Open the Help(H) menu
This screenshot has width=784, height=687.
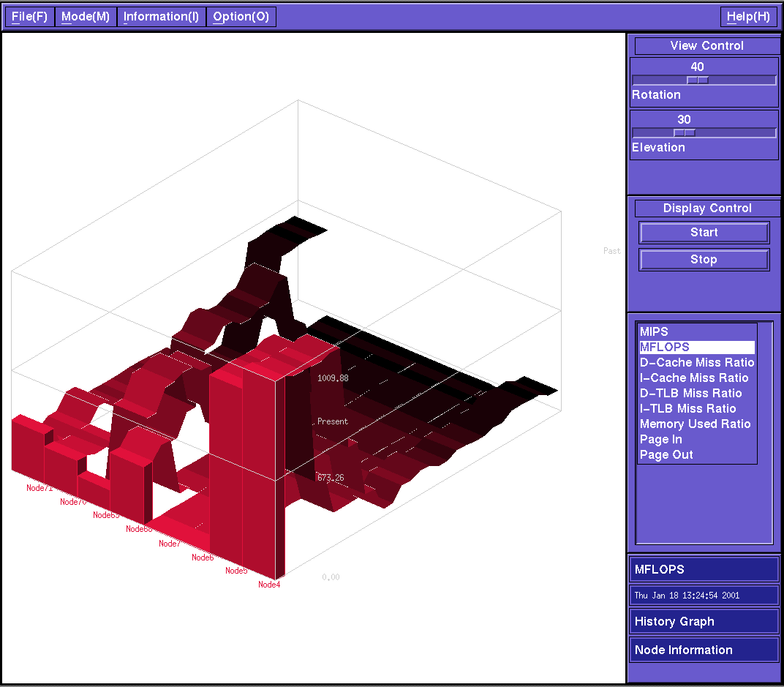click(x=748, y=17)
